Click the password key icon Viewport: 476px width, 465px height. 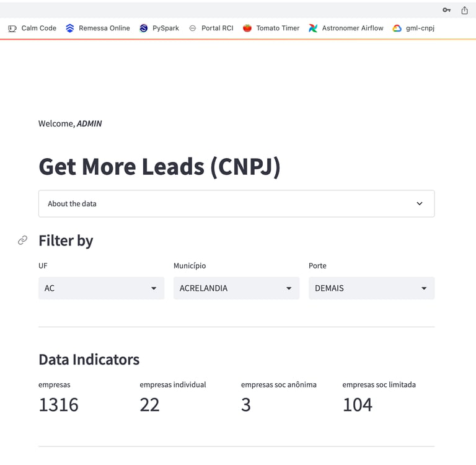(446, 10)
